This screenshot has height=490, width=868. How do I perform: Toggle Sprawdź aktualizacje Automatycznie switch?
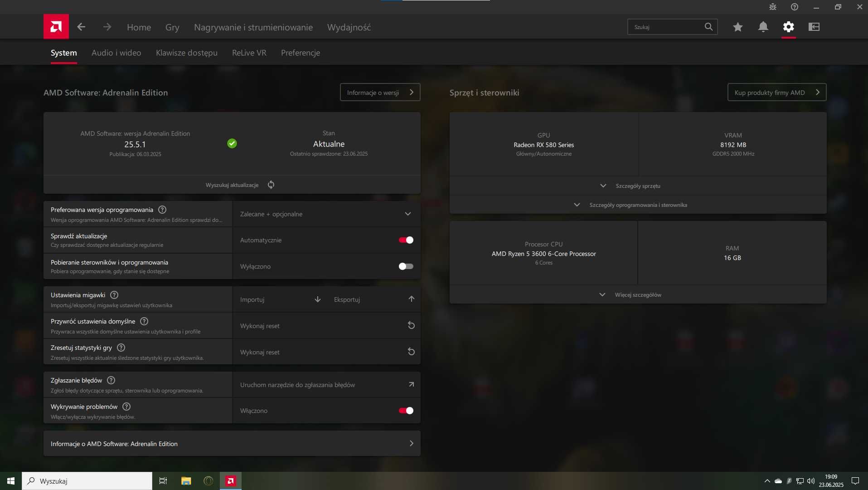tap(406, 240)
